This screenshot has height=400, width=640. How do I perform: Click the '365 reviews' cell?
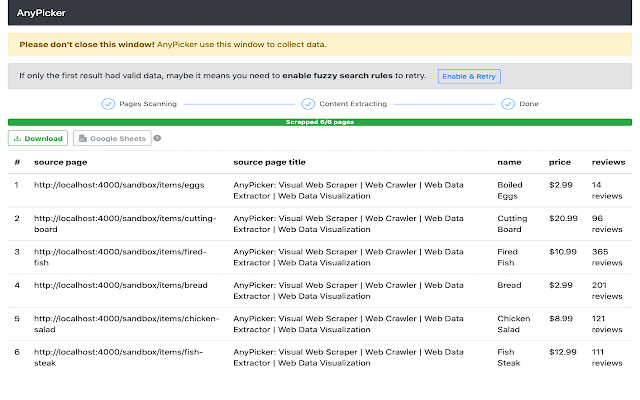point(608,257)
